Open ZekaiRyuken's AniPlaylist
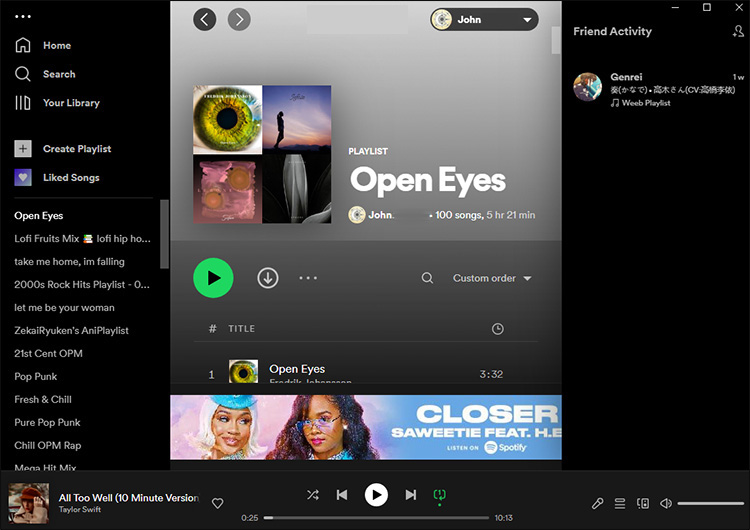The height and width of the screenshot is (530, 750). (x=71, y=331)
